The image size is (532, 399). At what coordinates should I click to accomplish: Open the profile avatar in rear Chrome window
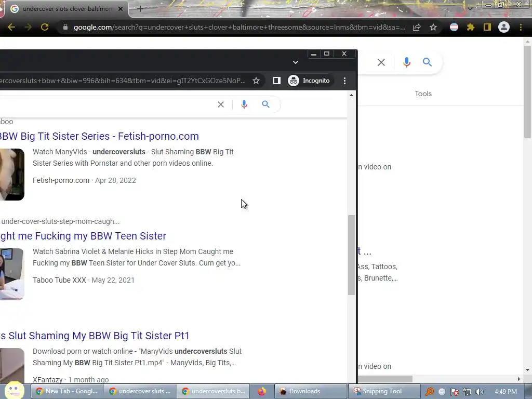(504, 27)
